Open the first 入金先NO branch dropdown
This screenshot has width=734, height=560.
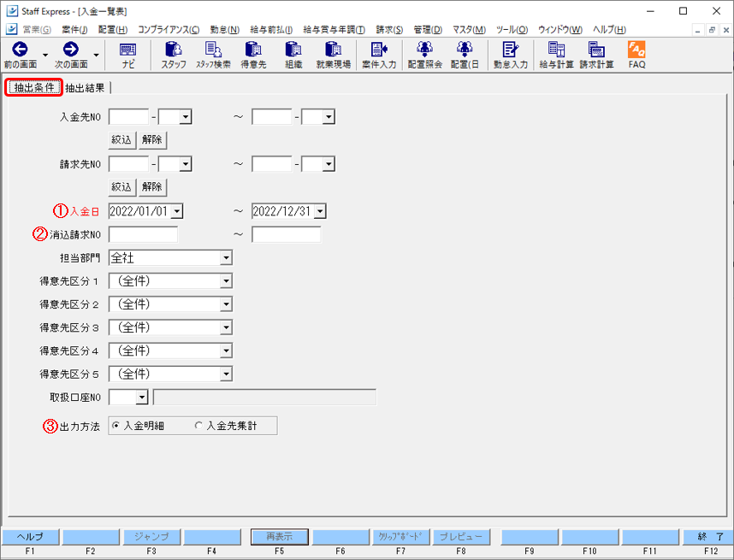[x=186, y=117]
